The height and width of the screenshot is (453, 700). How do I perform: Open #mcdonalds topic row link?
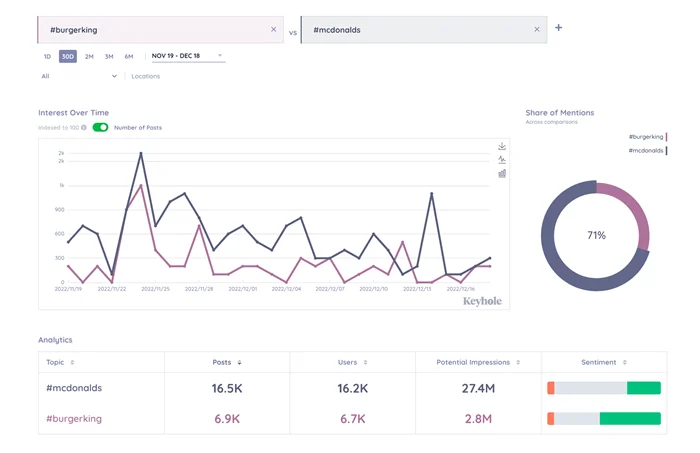pos(74,388)
